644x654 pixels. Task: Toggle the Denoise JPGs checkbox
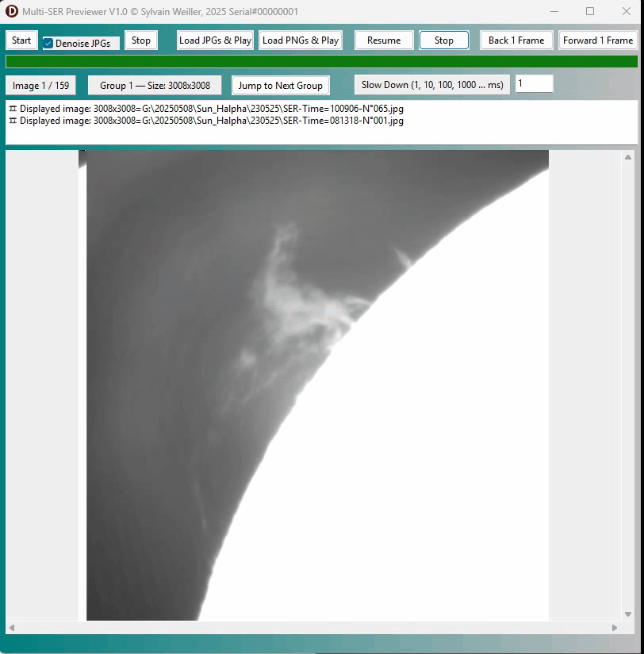(48, 44)
